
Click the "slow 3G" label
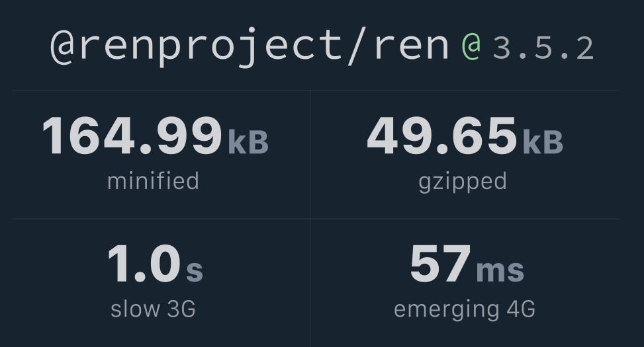(153, 309)
